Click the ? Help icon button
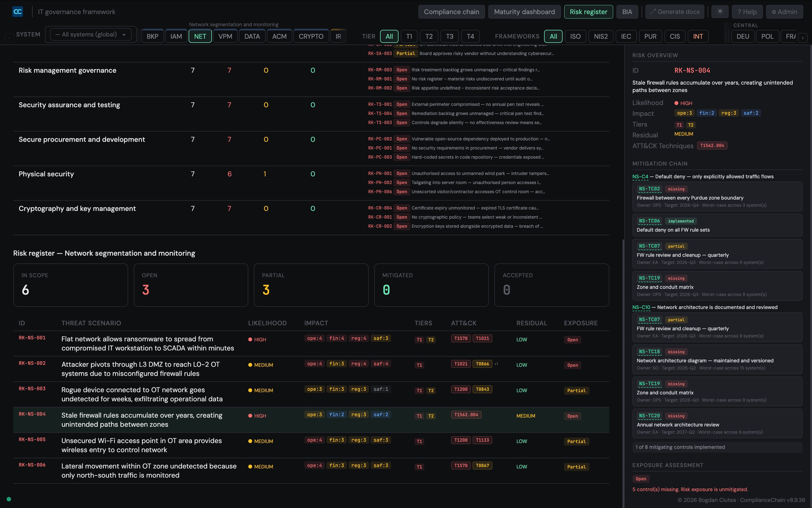The width and height of the screenshot is (812, 508). (x=748, y=11)
